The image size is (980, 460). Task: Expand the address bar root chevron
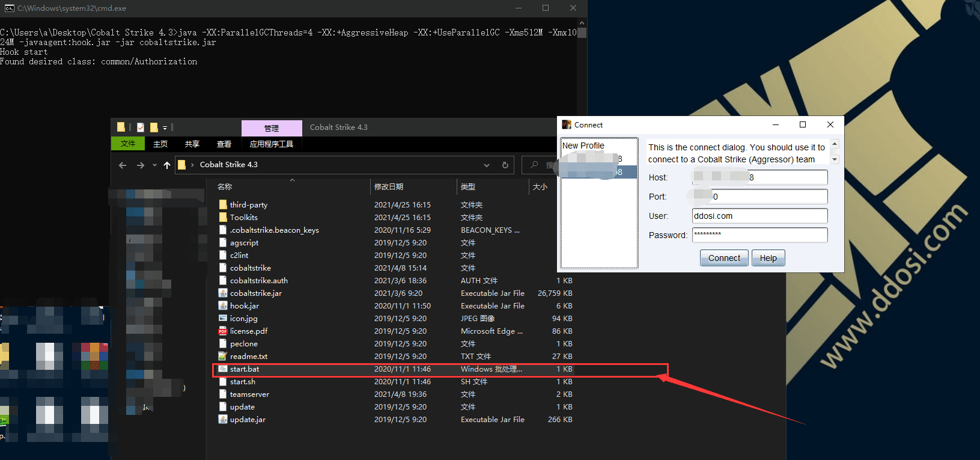192,165
